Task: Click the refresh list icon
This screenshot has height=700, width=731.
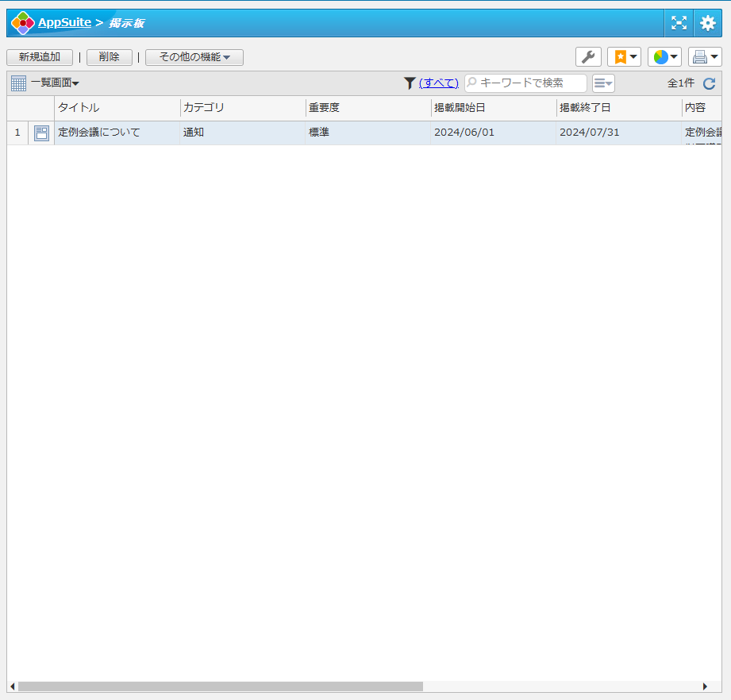Action: point(709,83)
